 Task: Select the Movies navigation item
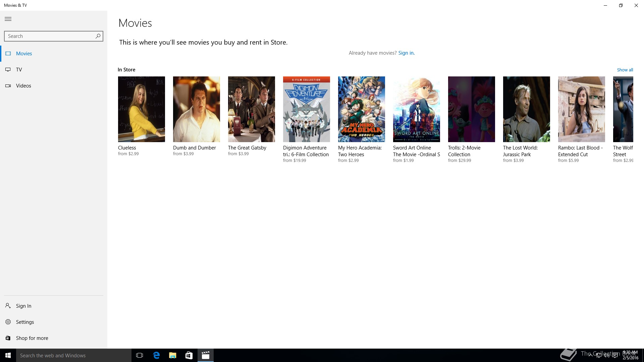[x=54, y=54]
